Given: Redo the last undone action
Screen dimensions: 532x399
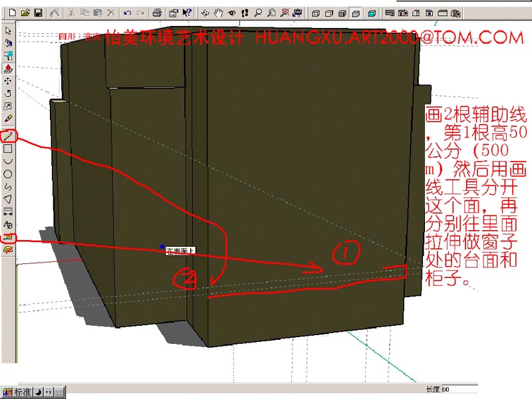Looking at the screenshot, I should click(140, 13).
